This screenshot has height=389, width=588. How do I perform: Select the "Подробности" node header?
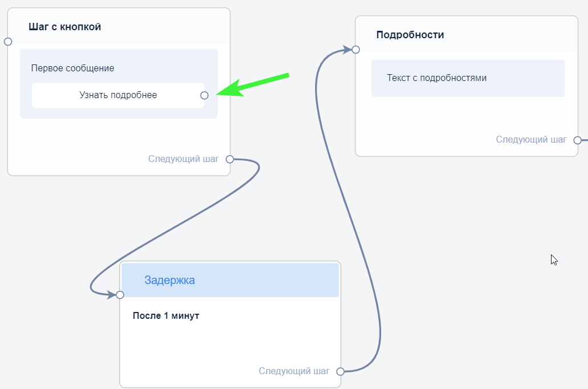[x=410, y=35]
